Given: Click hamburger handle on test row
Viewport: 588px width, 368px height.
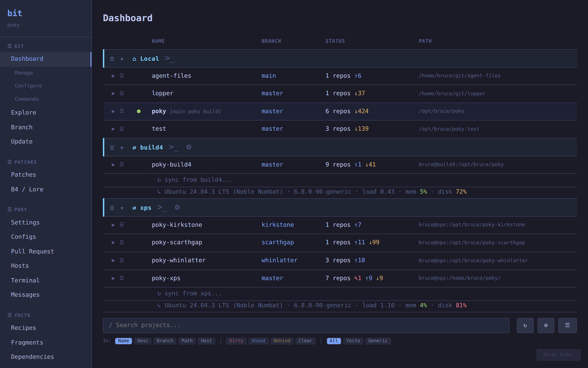Looking at the screenshot, I should 122,129.
